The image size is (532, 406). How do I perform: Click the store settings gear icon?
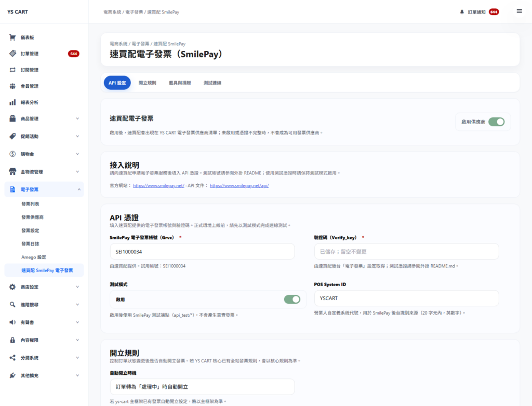click(12, 287)
